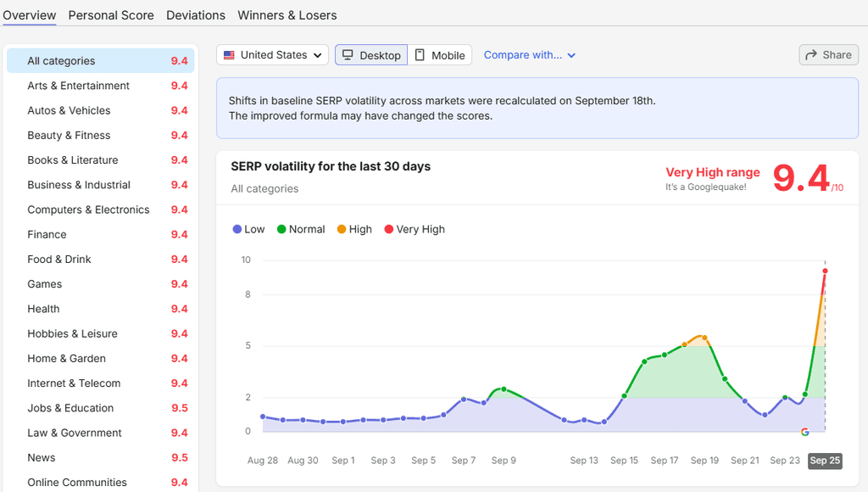Click the 9.4 volatility score
Image resolution: width=868 pixels, height=492 pixels.
802,178
